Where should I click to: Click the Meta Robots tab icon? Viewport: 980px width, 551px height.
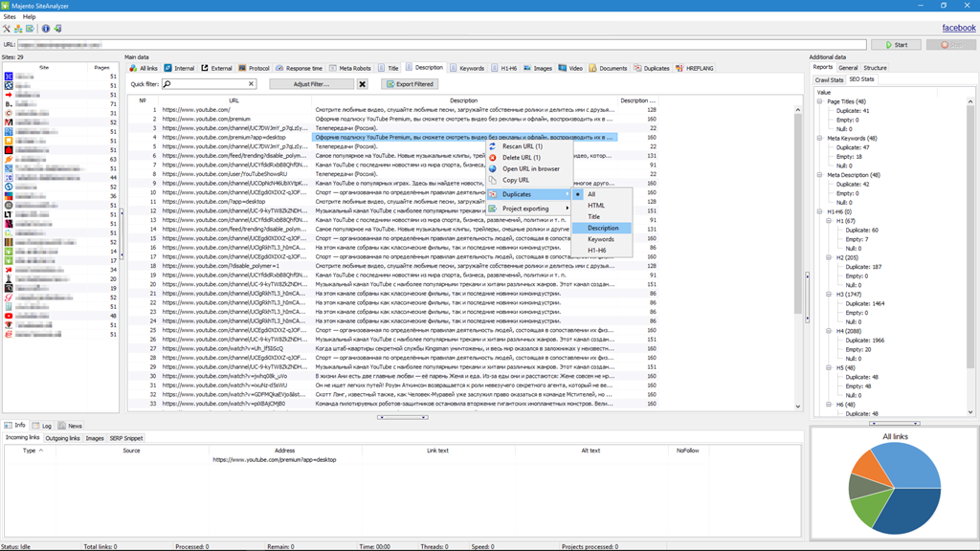click(x=332, y=68)
